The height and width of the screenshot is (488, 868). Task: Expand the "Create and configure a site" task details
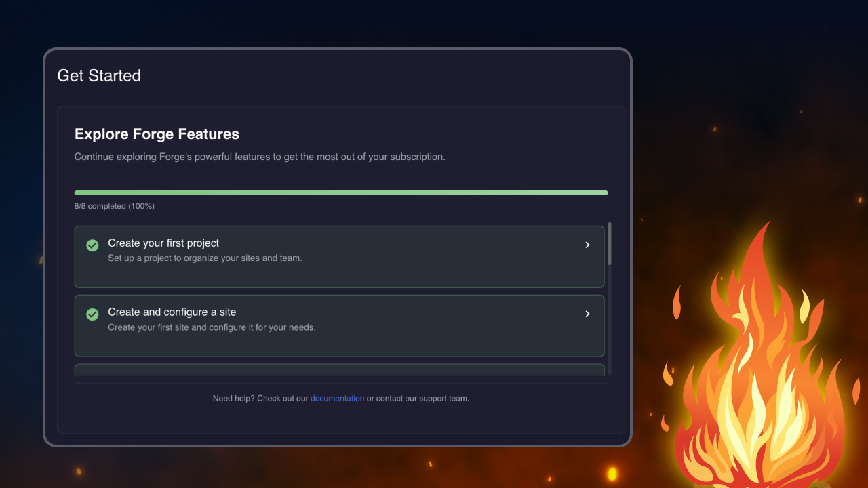[x=339, y=325]
